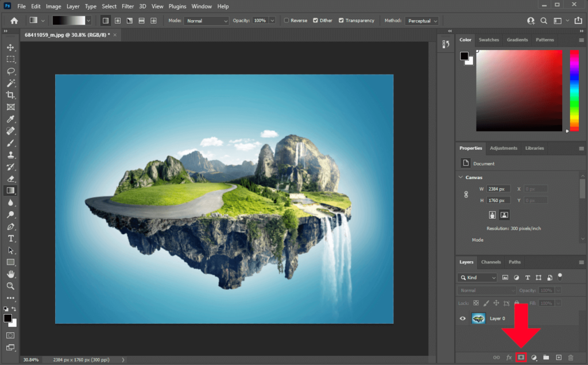Add a layer mask to Layer 0
Image resolution: width=588 pixels, height=365 pixels.
(520, 357)
